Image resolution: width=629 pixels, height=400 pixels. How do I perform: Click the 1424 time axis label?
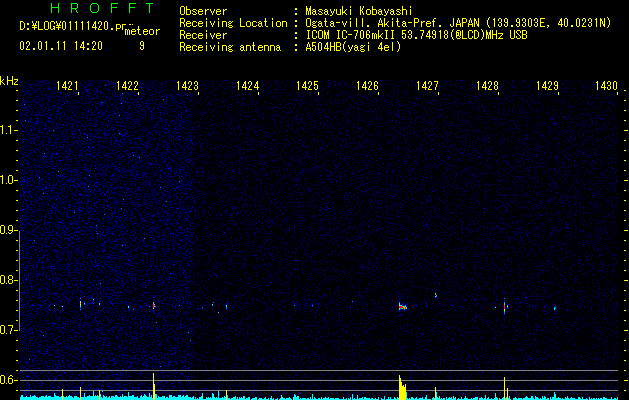(248, 86)
